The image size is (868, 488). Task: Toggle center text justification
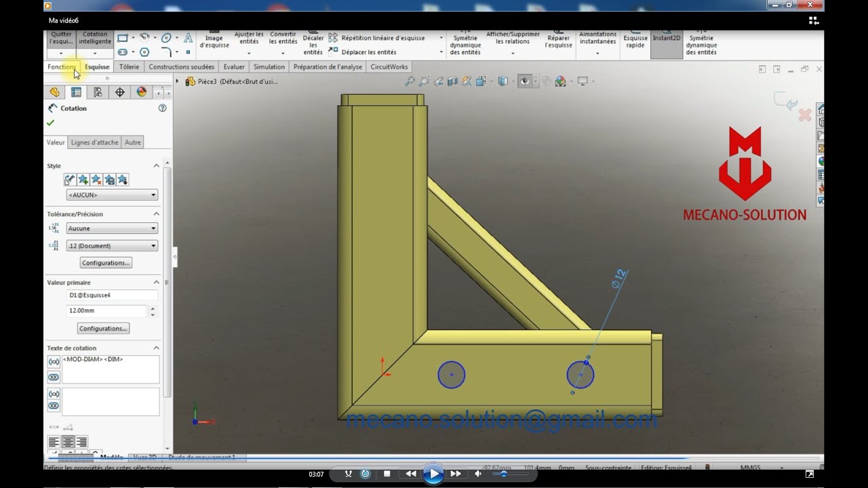(x=68, y=442)
